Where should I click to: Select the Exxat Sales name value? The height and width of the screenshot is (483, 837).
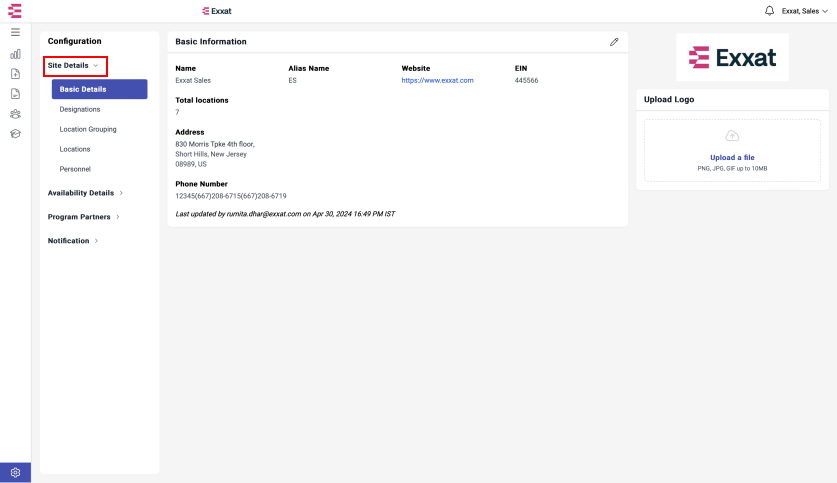click(193, 81)
